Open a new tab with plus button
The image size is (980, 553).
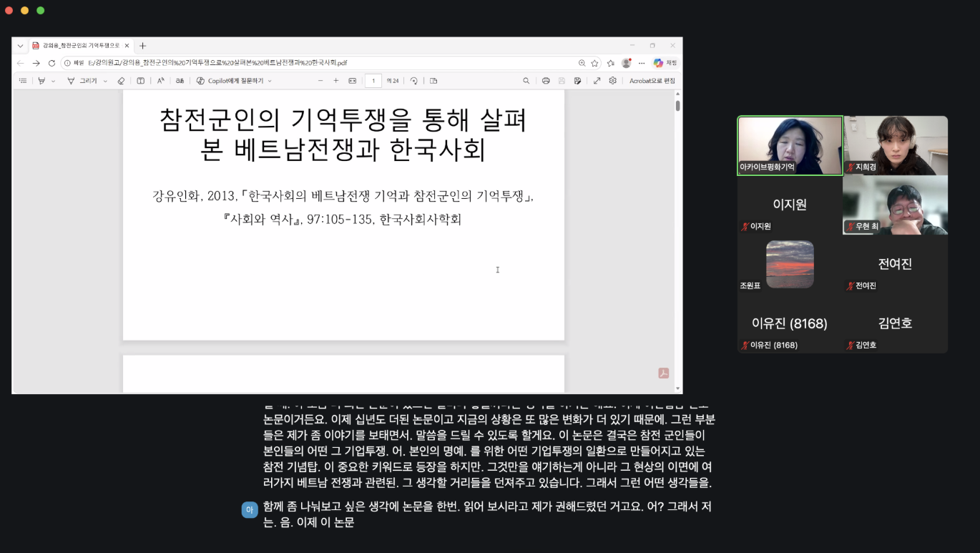[142, 46]
